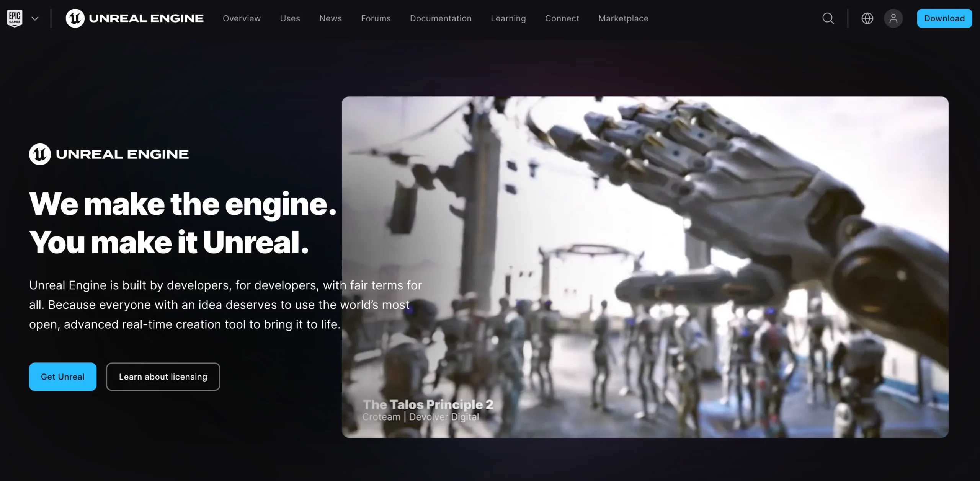Viewport: 980px width, 481px height.
Task: Open search with the magnifier icon
Action: (828, 18)
